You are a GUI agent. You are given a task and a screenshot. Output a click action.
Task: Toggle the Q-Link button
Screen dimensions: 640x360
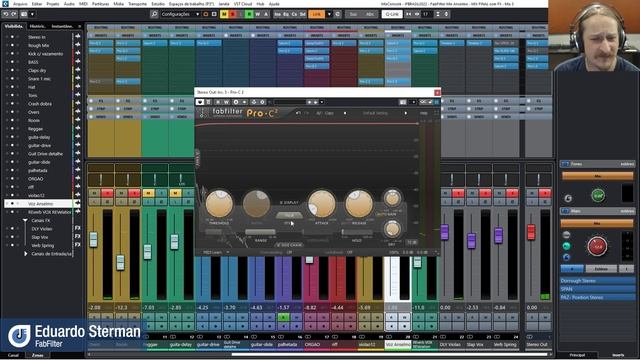click(x=392, y=14)
